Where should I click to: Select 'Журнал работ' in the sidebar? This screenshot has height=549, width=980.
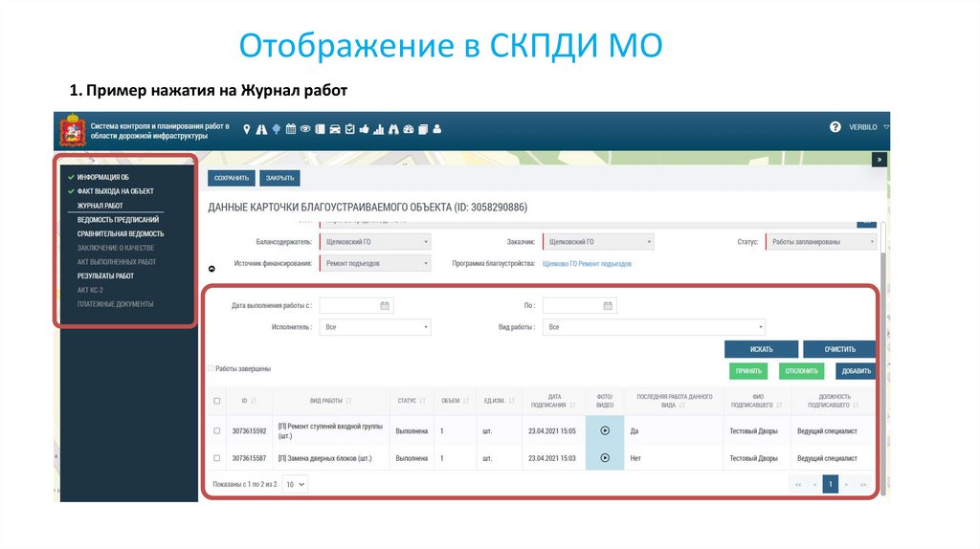coord(100,206)
